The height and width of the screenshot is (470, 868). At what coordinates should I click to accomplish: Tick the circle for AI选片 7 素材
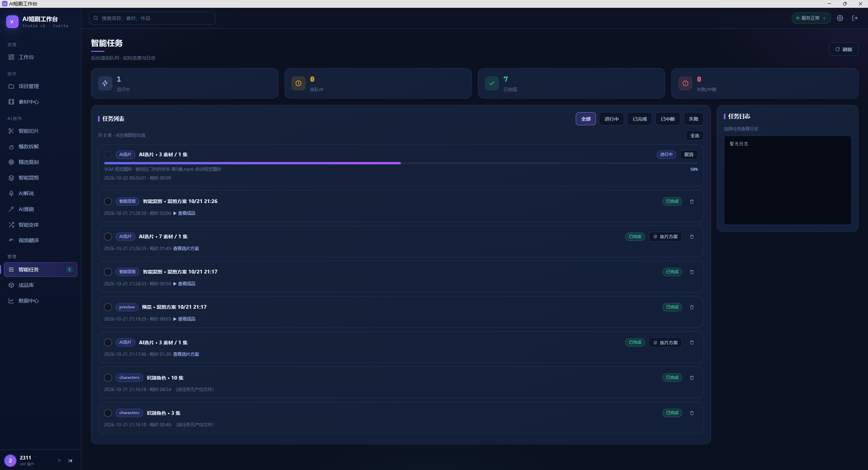pos(108,237)
